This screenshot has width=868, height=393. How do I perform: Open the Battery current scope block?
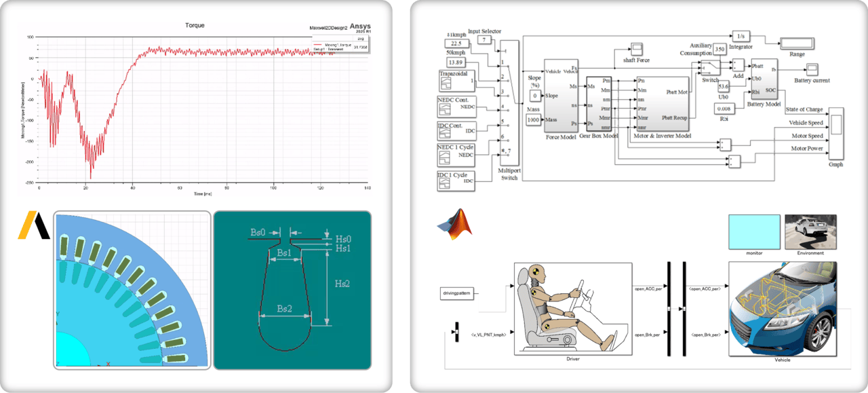812,71
